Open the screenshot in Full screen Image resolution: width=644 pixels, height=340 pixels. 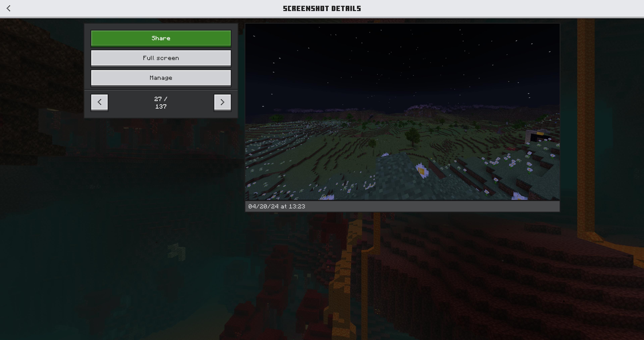(161, 58)
